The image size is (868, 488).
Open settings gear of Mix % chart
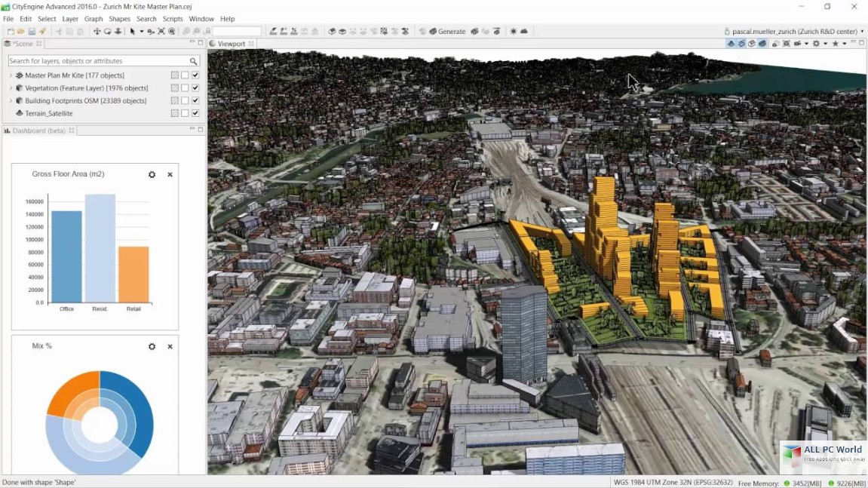152,347
